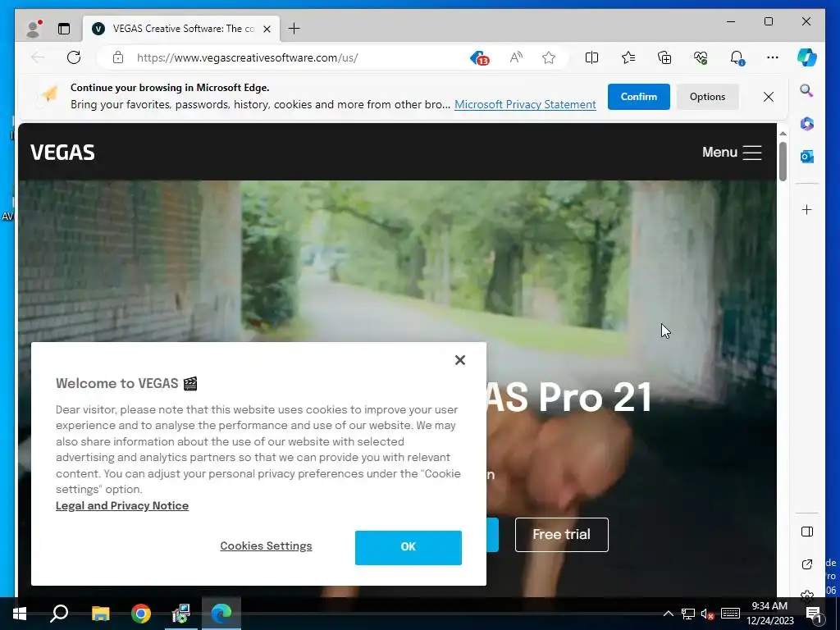Open the shopping coupons icon with 13 badge
The height and width of the screenshot is (630, 840).
[479, 58]
